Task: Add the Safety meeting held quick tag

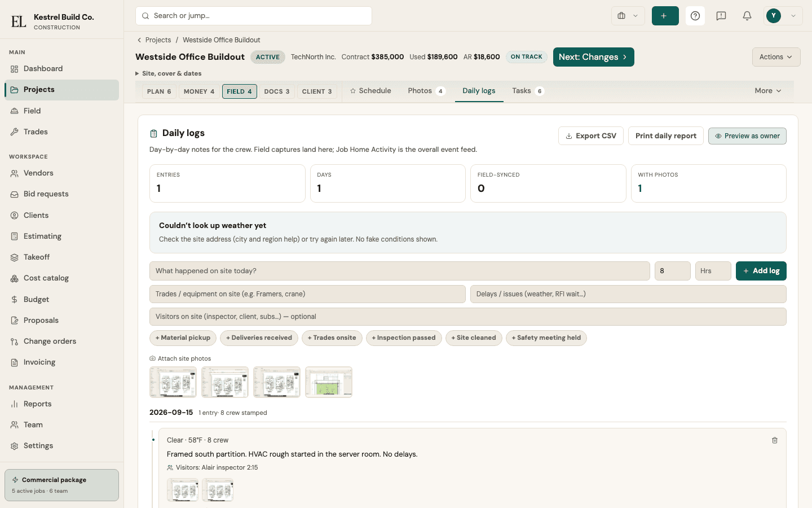Action: [546, 338]
